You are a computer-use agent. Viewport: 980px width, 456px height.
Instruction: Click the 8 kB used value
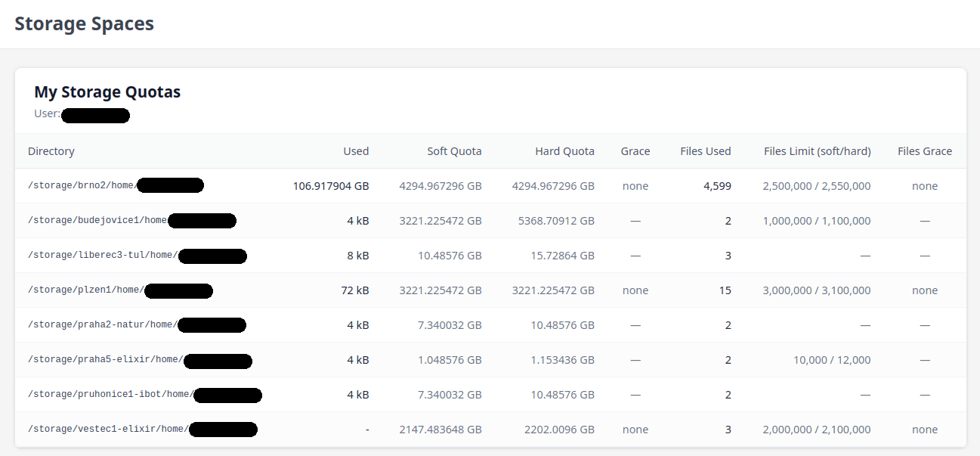click(358, 256)
